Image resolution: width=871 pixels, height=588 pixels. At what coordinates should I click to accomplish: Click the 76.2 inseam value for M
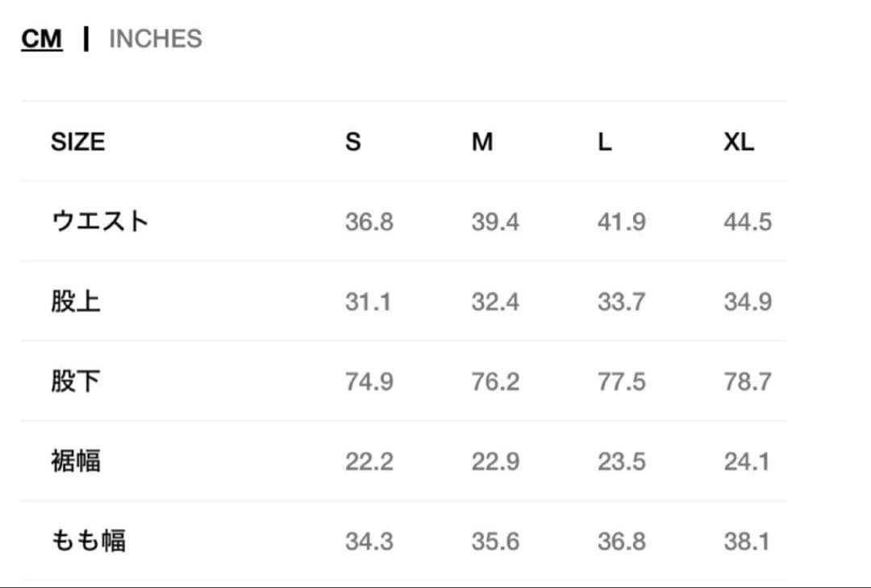[x=495, y=382]
